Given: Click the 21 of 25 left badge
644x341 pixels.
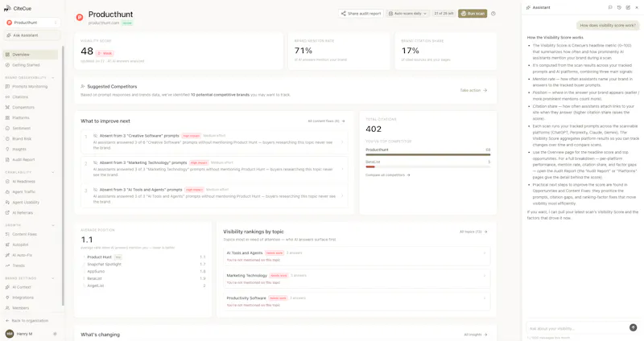Looking at the screenshot, I should tap(444, 14).
